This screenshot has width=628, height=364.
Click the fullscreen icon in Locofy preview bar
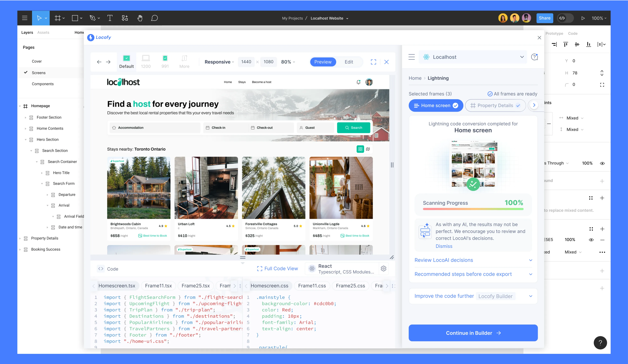click(373, 62)
